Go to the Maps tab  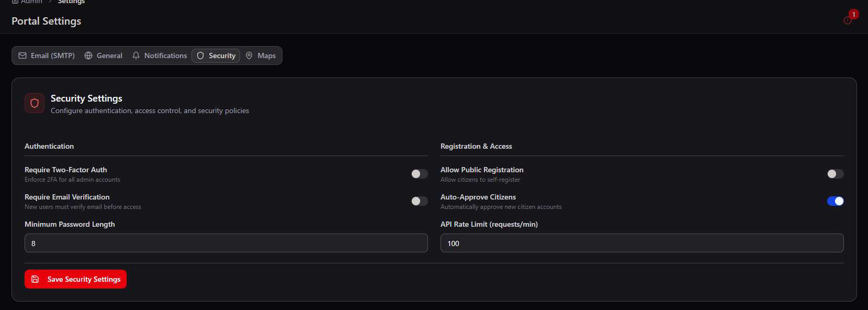point(261,56)
